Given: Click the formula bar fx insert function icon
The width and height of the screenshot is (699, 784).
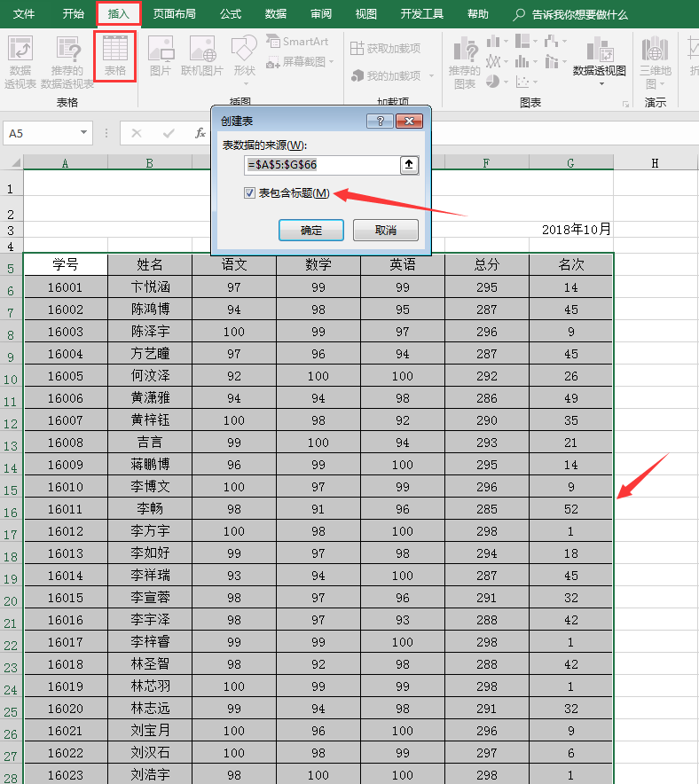Looking at the screenshot, I should pyautogui.click(x=200, y=133).
